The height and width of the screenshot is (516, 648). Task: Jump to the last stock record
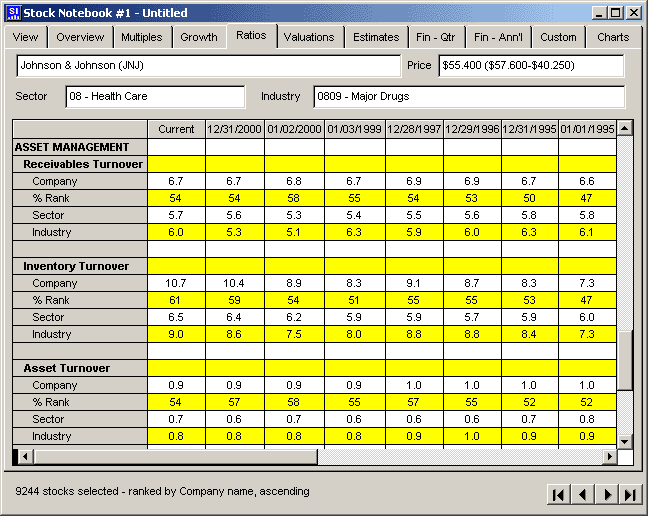pyautogui.click(x=631, y=494)
